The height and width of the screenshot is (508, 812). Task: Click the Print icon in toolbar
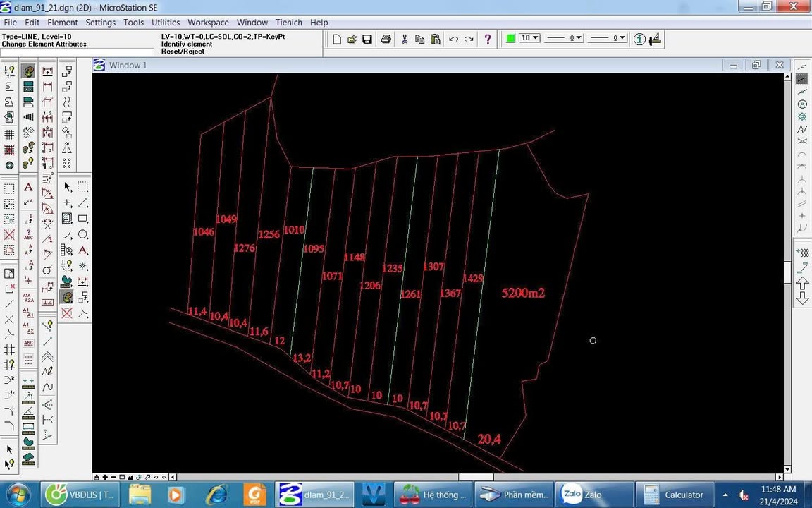pyautogui.click(x=386, y=39)
